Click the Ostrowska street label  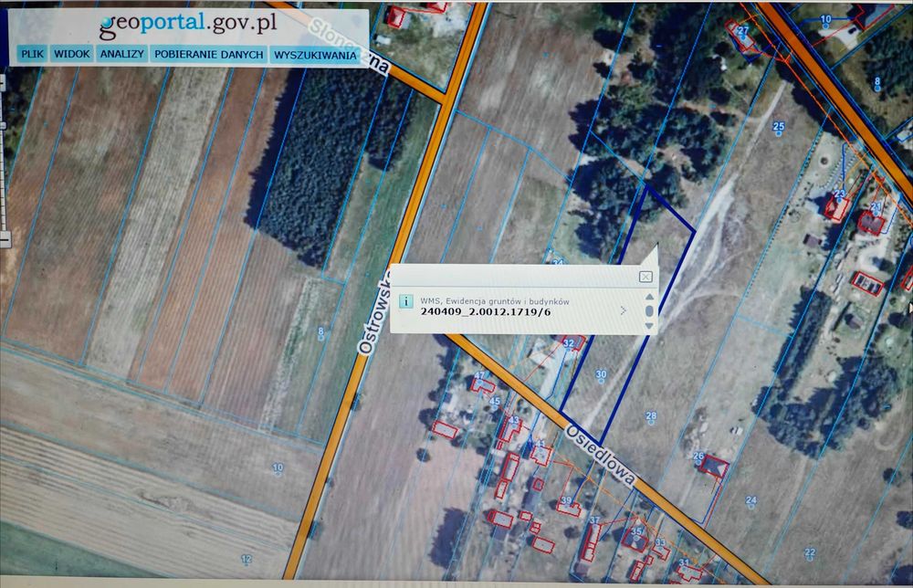[375, 311]
